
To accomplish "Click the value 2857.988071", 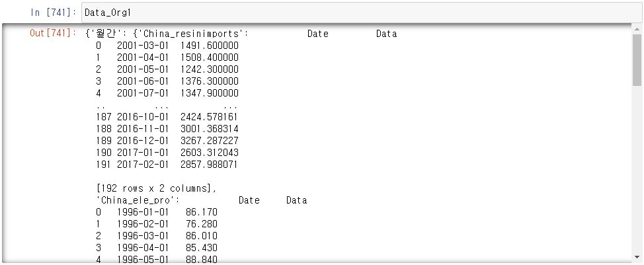I will 210,165.
